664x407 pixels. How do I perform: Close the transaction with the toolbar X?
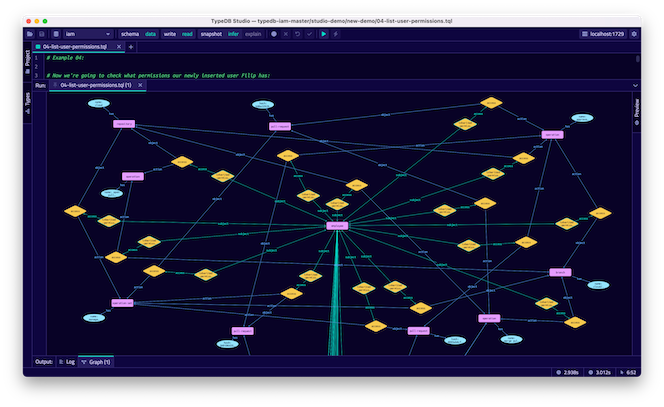(x=286, y=34)
